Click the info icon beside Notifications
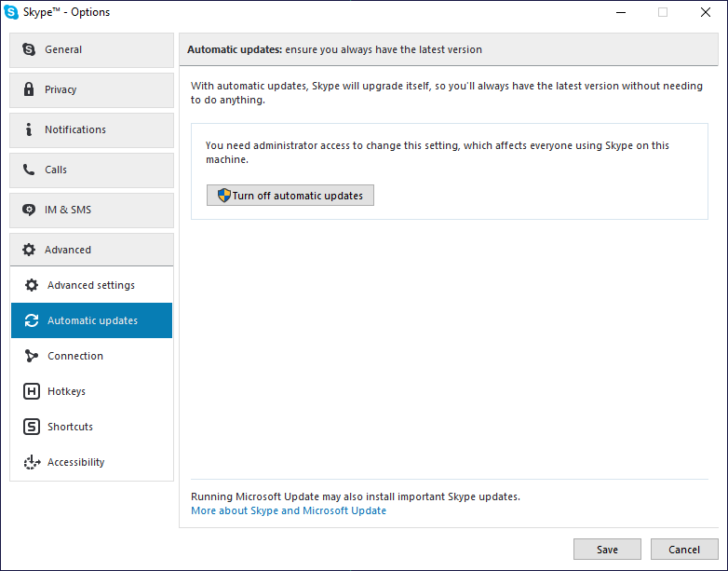The height and width of the screenshot is (571, 728). click(x=29, y=129)
